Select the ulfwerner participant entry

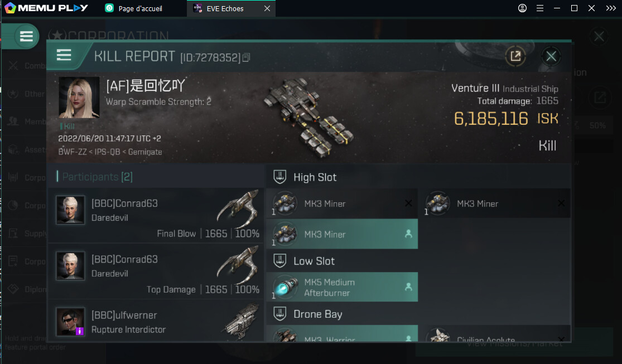click(x=156, y=322)
